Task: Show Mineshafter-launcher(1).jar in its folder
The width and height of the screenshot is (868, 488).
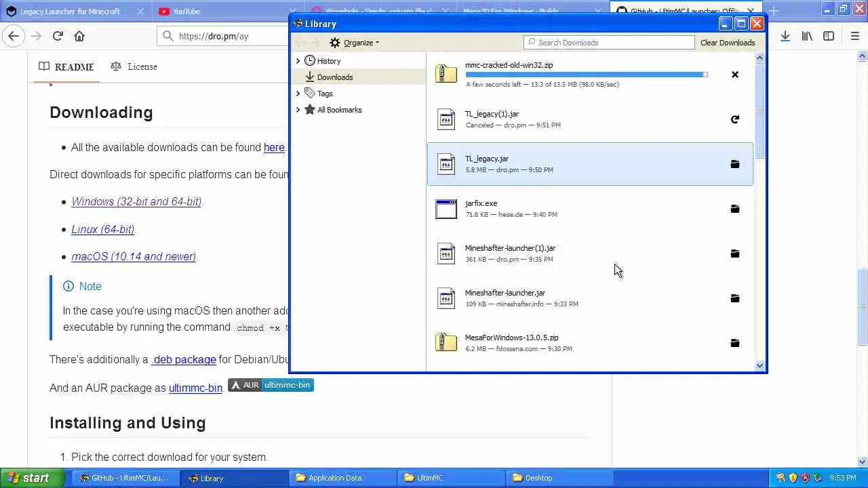Action: [734, 253]
